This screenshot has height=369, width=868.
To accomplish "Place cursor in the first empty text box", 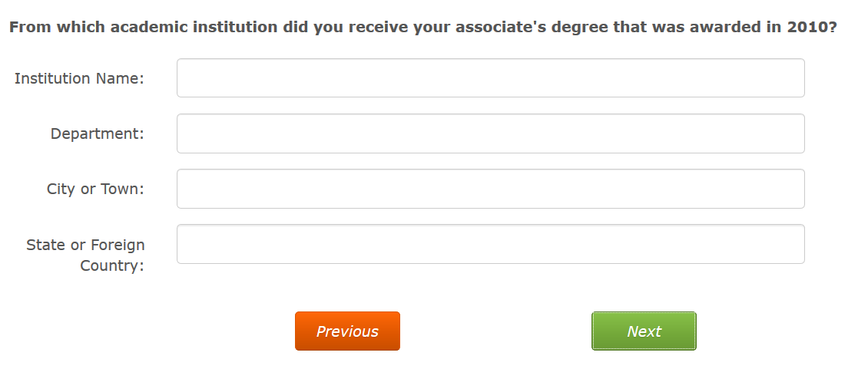I will (x=490, y=78).
